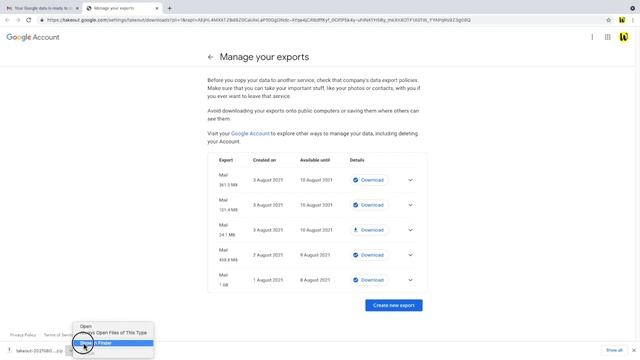Expand details for the 101.4 MB export

[410, 205]
